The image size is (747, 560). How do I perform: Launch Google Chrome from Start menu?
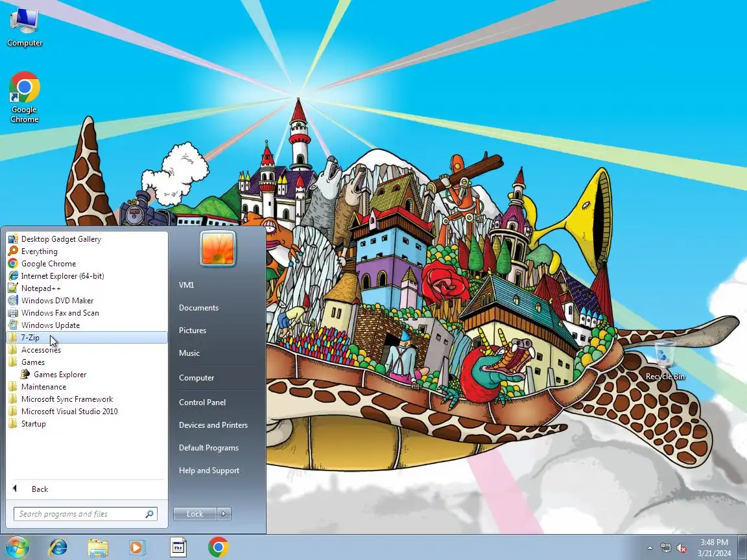pos(87,264)
